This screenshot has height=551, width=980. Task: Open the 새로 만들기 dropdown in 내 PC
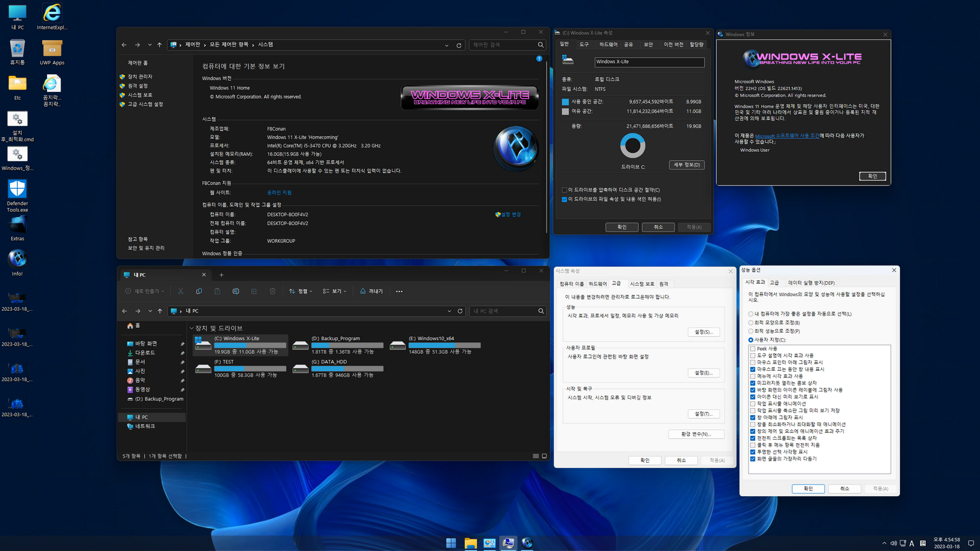(x=145, y=291)
